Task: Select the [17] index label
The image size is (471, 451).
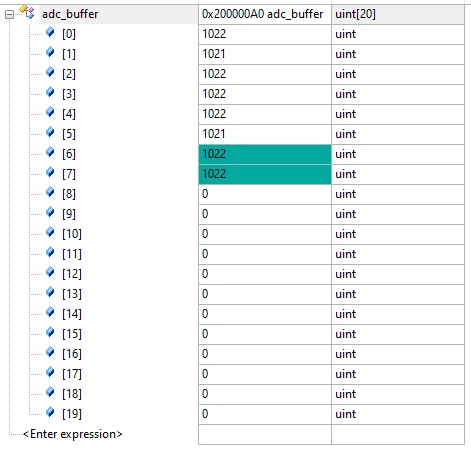Action: pyautogui.click(x=72, y=374)
